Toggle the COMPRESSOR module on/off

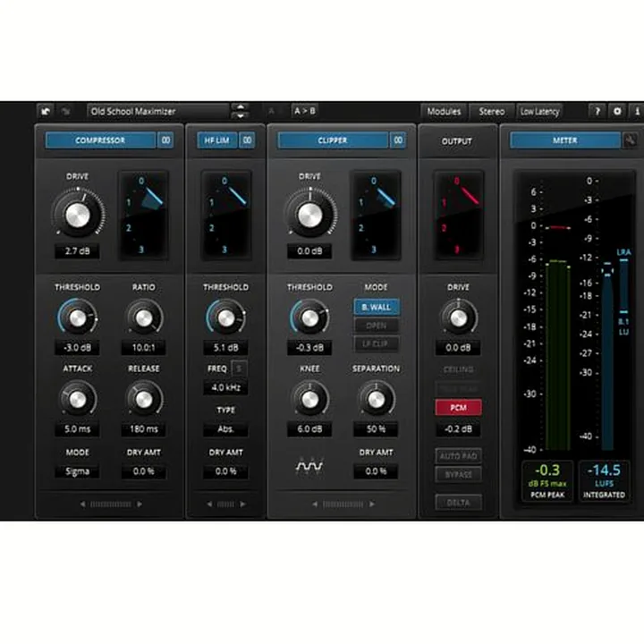[100, 140]
